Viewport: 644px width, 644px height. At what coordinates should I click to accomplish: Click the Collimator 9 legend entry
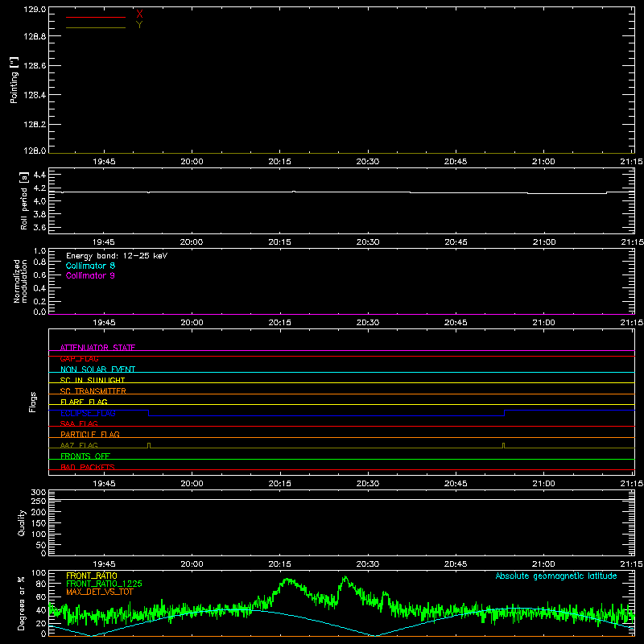click(90, 275)
